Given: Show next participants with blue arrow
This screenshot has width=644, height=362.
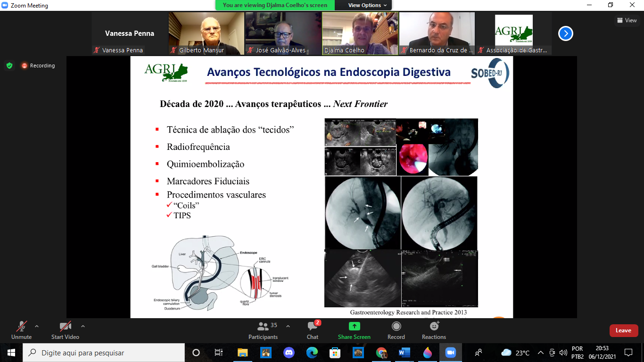Looking at the screenshot, I should pyautogui.click(x=565, y=33).
